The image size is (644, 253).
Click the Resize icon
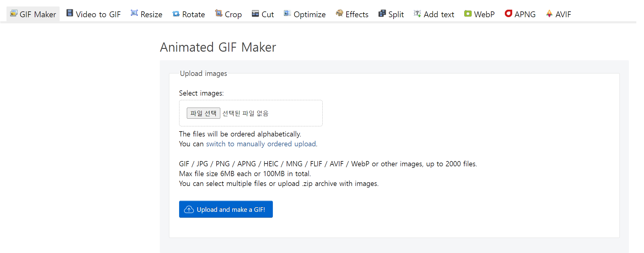tap(134, 13)
